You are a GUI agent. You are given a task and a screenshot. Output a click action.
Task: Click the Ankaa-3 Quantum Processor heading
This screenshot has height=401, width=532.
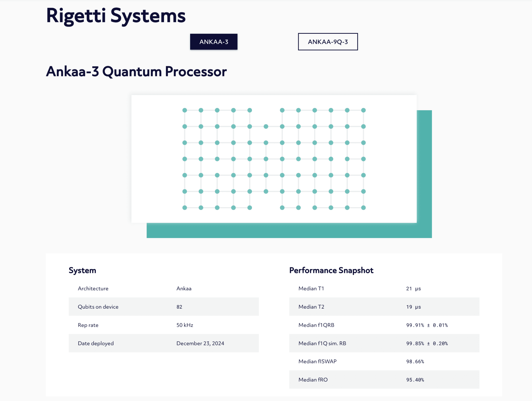(137, 72)
